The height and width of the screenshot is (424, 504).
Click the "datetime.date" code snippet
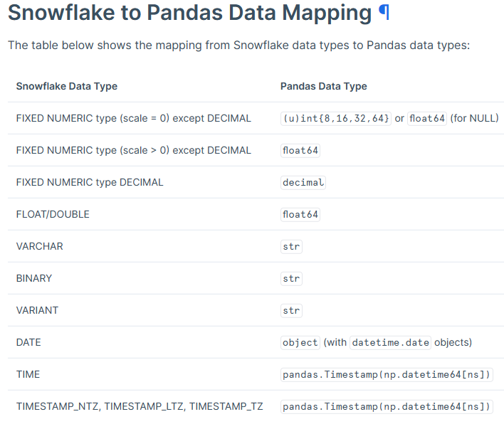click(x=391, y=342)
